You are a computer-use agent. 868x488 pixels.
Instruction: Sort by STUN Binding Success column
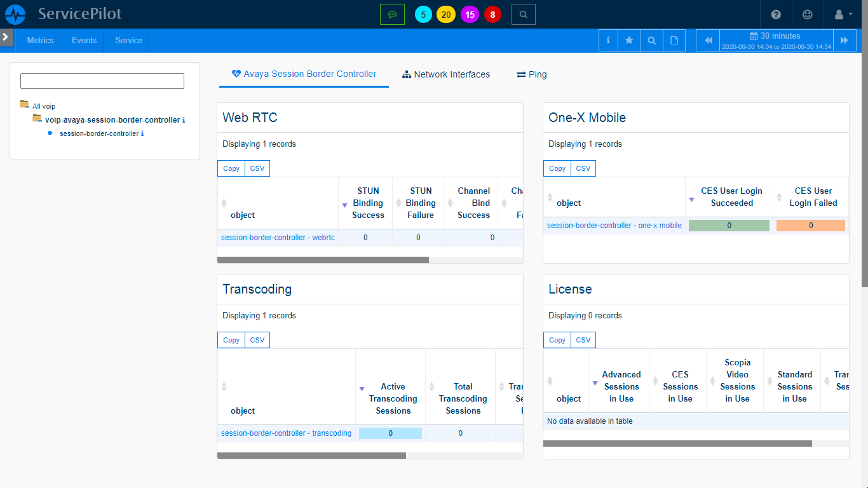(x=367, y=203)
